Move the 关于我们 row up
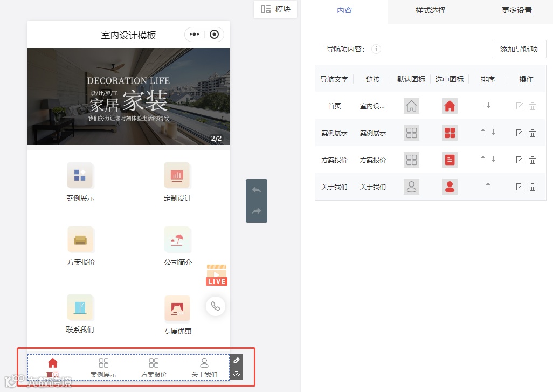This screenshot has height=392, width=553. (488, 185)
